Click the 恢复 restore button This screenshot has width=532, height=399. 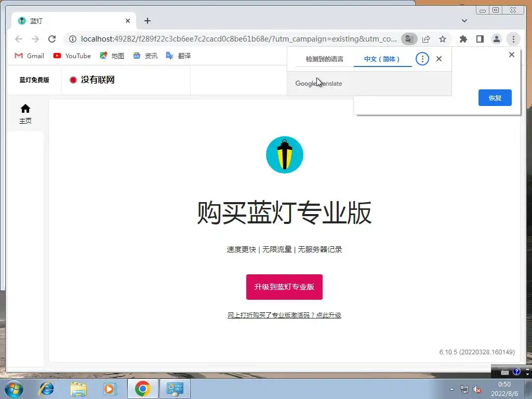pyautogui.click(x=495, y=98)
